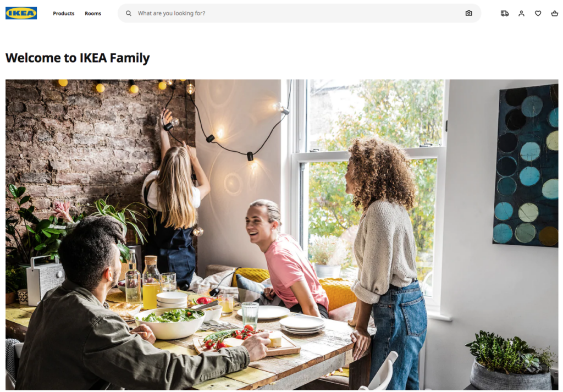The height and width of the screenshot is (392, 563).
Task: Click the 'Welcome to IKEA Family' heading
Action: pyautogui.click(x=78, y=58)
